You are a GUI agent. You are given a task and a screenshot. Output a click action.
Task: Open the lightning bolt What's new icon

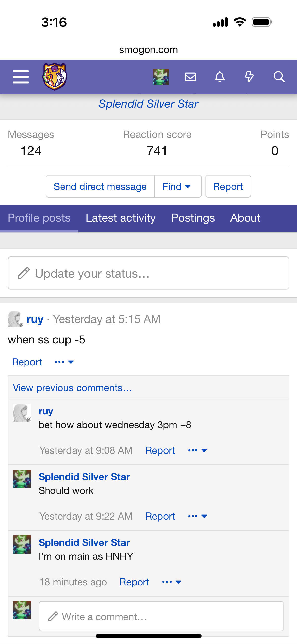(x=249, y=77)
